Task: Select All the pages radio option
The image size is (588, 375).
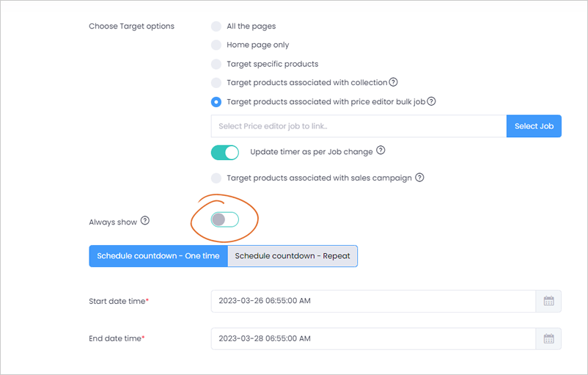Action: click(x=216, y=26)
